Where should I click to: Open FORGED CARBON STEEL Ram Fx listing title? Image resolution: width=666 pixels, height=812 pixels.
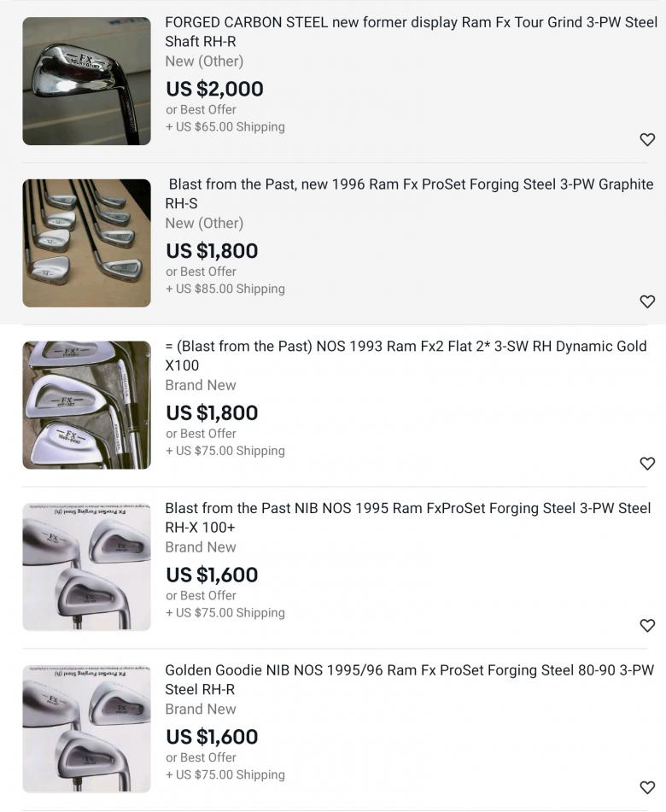[x=410, y=32]
